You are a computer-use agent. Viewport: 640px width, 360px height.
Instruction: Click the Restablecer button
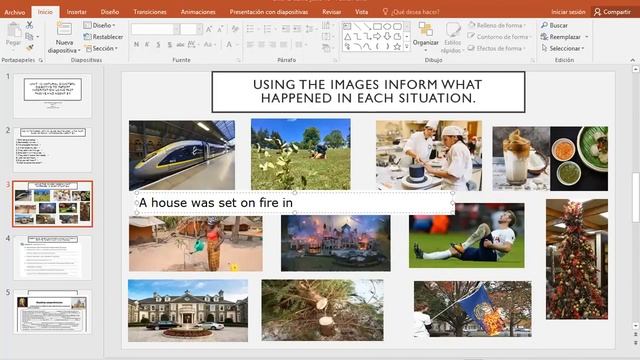point(103,37)
